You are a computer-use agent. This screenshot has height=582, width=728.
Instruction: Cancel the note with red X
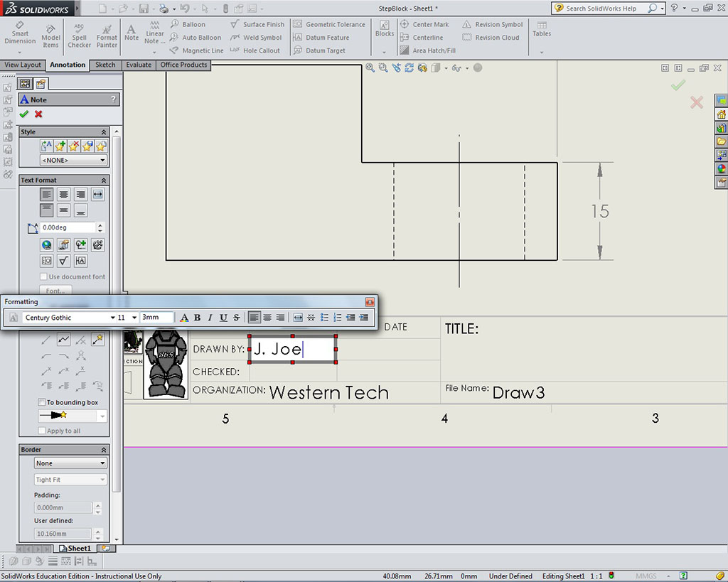tap(38, 114)
